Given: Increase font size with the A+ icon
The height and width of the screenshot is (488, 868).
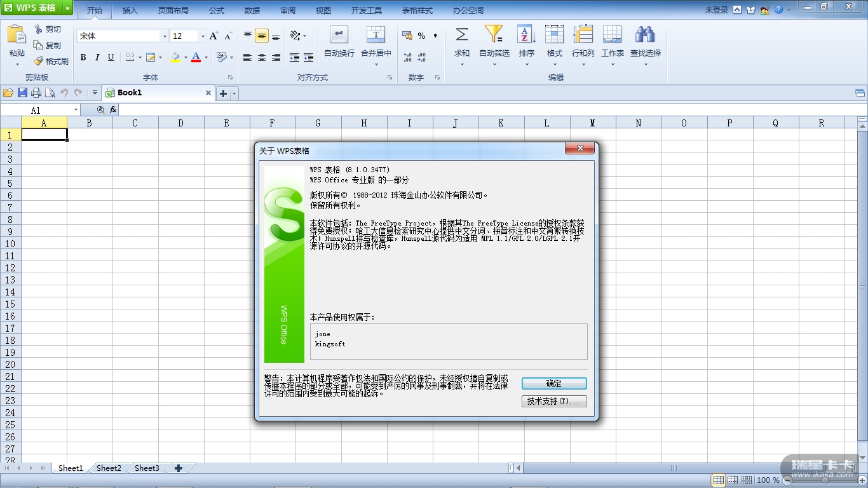Looking at the screenshot, I should point(214,36).
